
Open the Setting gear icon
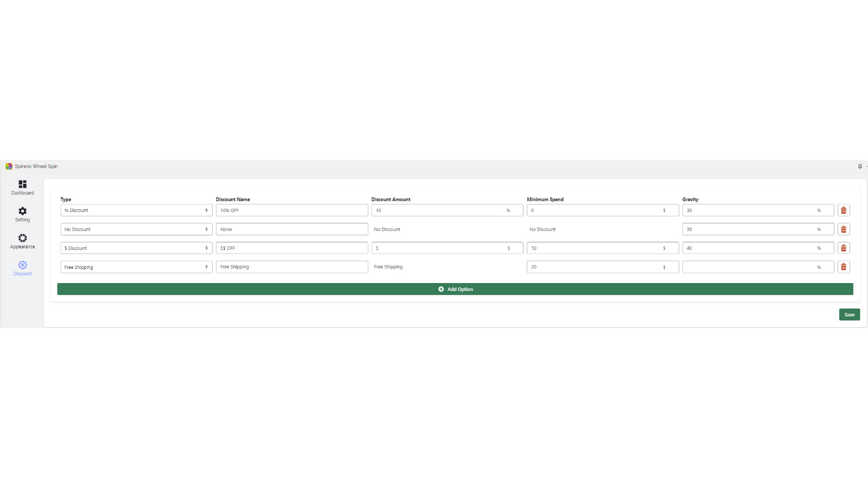coord(22,211)
